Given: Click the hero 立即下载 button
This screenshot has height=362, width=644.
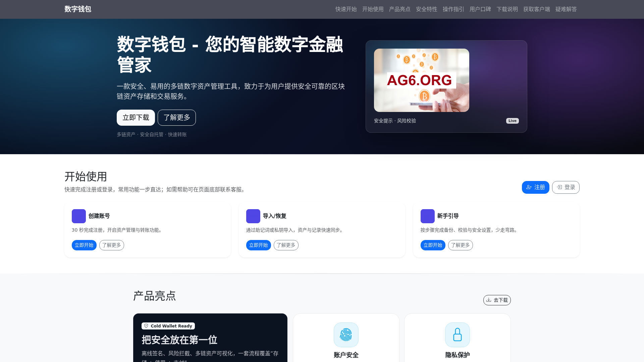Looking at the screenshot, I should tap(136, 118).
